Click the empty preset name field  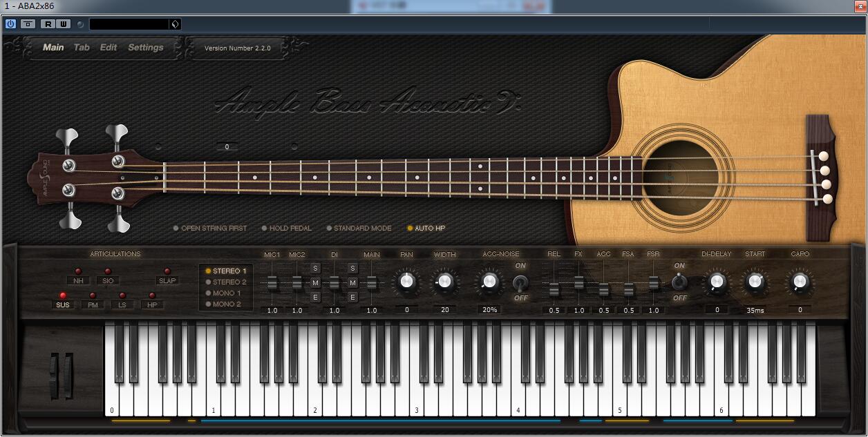[129, 24]
